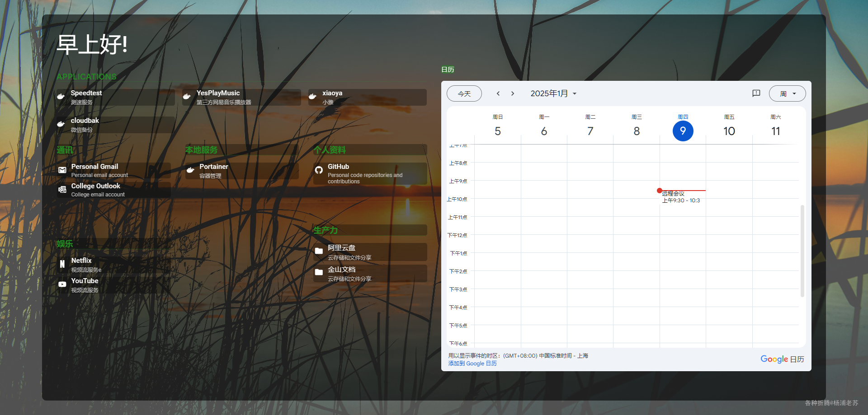Open the Personal Gmail link

pyautogui.click(x=114, y=171)
